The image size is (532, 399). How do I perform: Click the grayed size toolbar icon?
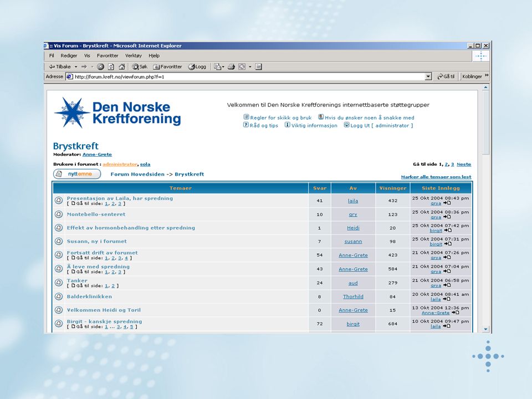242,67
